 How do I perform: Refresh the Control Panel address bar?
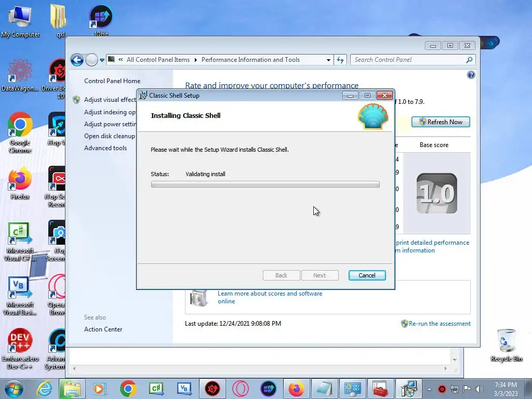(x=340, y=60)
